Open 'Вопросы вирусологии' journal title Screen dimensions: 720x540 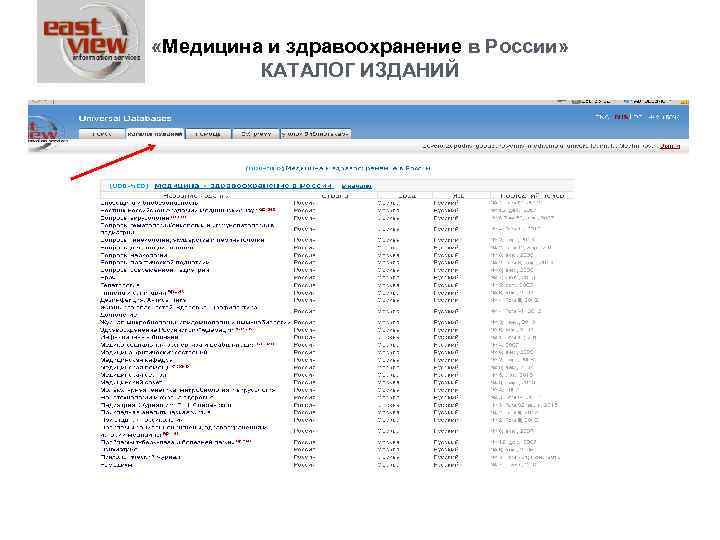tap(135, 218)
